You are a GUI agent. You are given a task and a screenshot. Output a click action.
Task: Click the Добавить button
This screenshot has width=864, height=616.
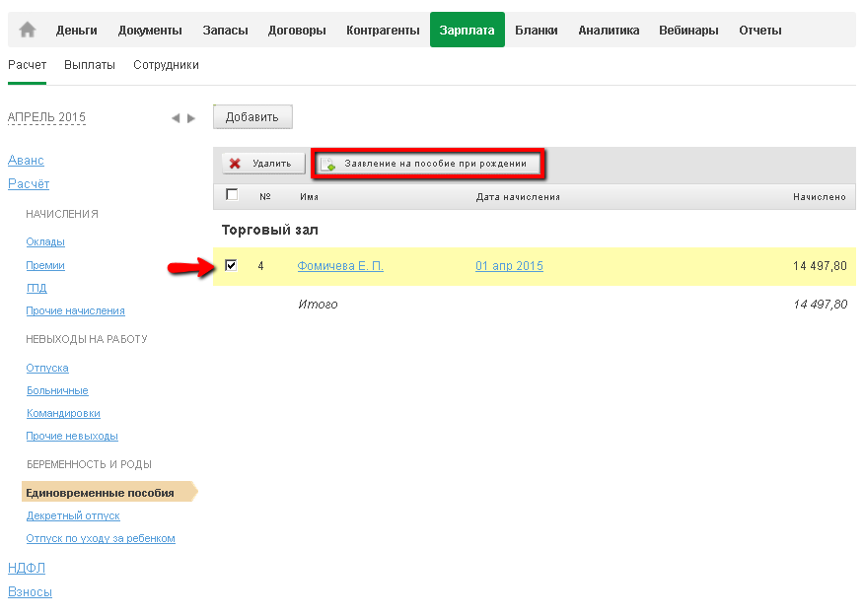click(252, 116)
